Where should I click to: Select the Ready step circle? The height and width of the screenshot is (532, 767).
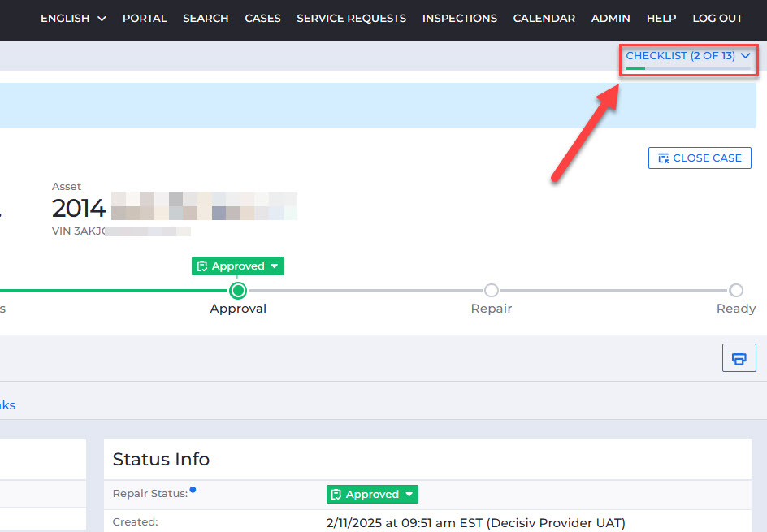click(x=735, y=290)
